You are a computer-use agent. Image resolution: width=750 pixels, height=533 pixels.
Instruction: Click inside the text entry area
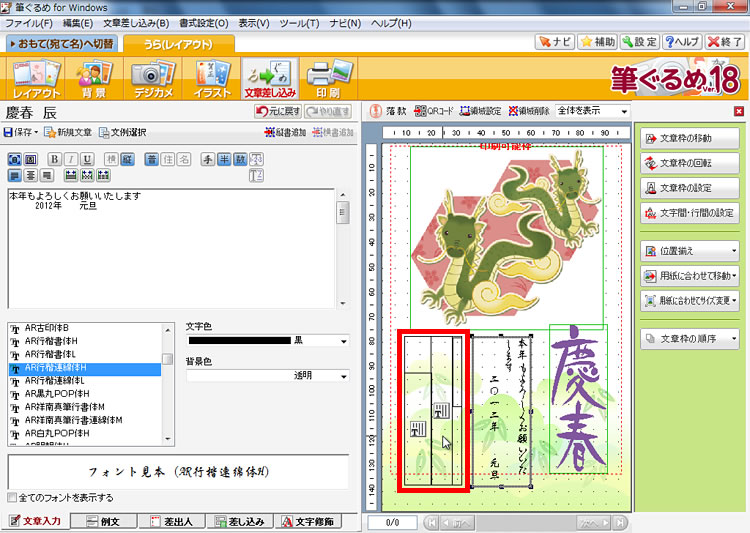point(172,248)
